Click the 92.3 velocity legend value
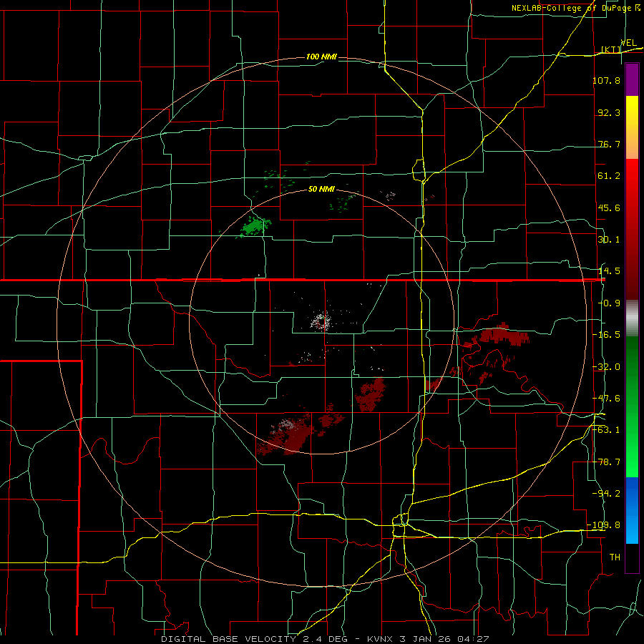Image resolution: width=644 pixels, height=644 pixels. click(609, 112)
